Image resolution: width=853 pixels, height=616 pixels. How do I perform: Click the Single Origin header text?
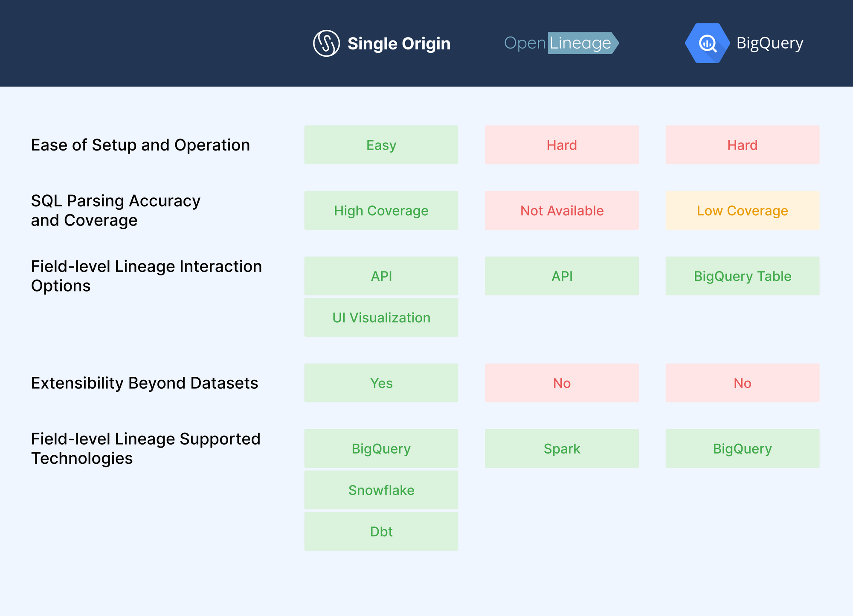click(x=399, y=43)
